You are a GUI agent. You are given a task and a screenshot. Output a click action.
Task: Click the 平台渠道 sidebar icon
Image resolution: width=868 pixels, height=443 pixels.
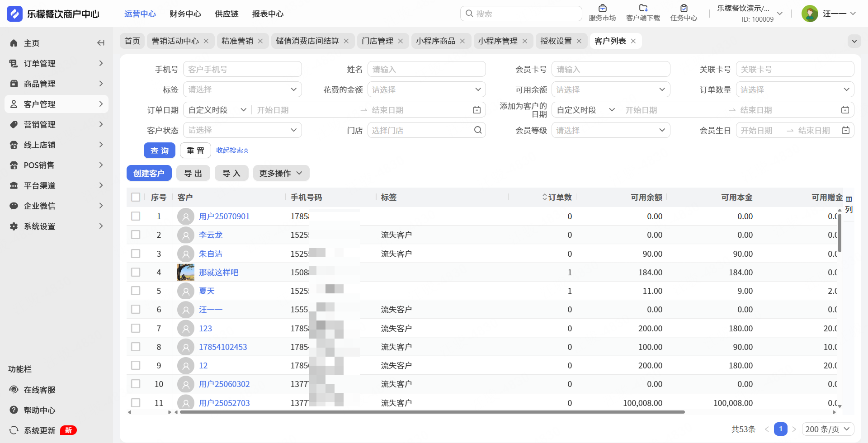[14, 185]
